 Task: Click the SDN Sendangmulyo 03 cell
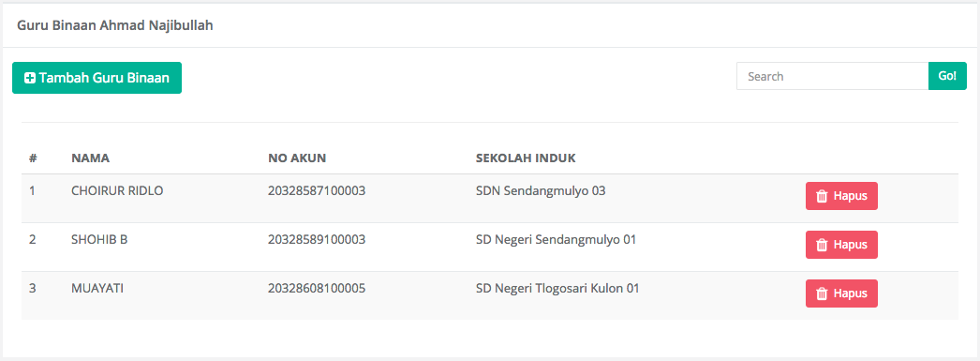tap(541, 191)
